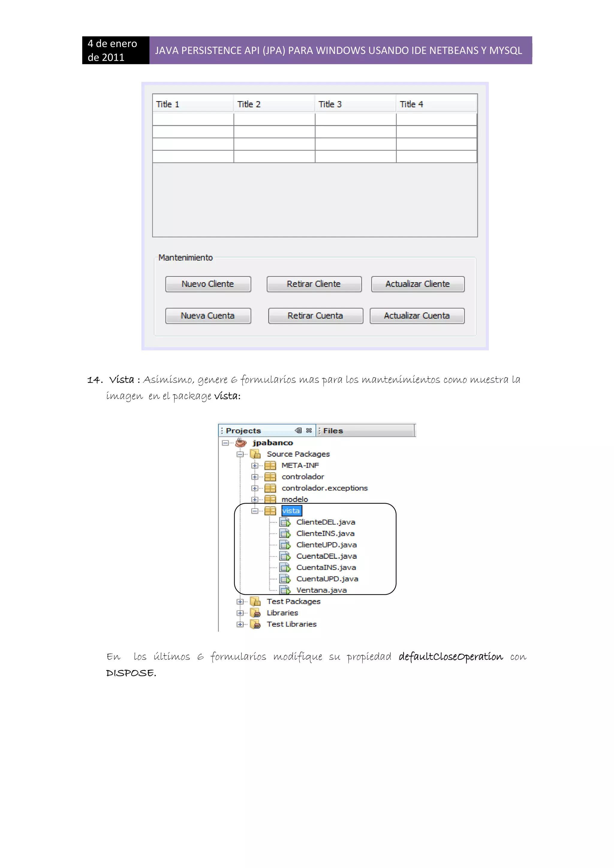The image size is (614, 868).
Task: Click the Projects panel minimize icon
Action: point(298,431)
